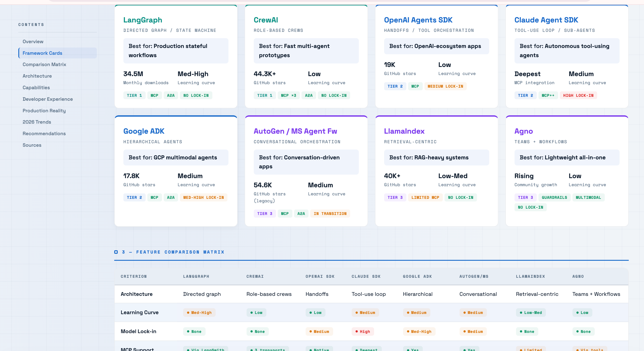Click the CREWAI column header

pyautogui.click(x=255, y=276)
